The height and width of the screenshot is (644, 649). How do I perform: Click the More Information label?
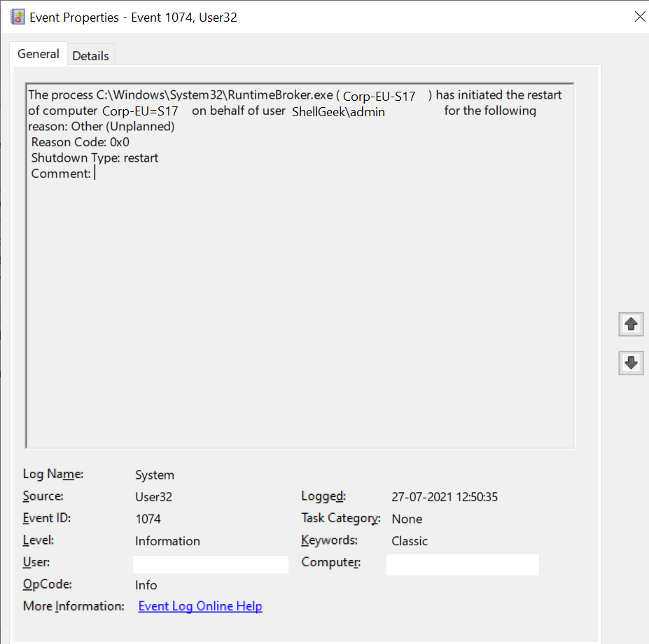click(x=73, y=605)
